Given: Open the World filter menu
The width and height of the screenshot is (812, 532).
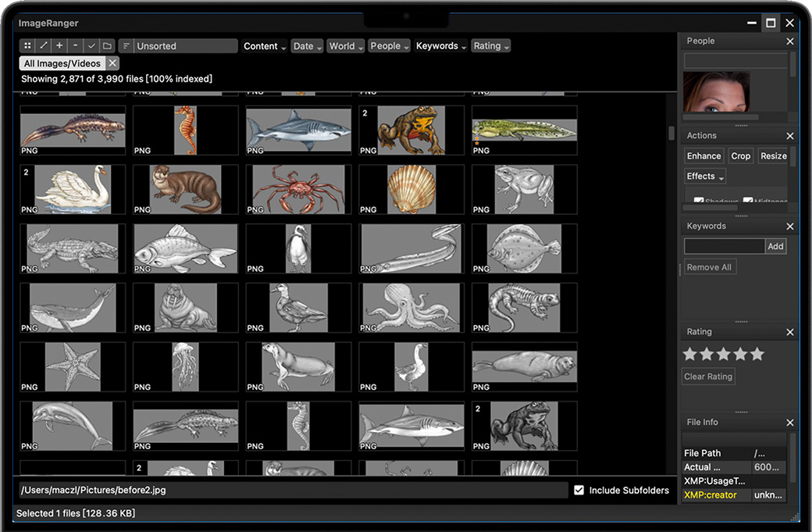Looking at the screenshot, I should point(346,46).
